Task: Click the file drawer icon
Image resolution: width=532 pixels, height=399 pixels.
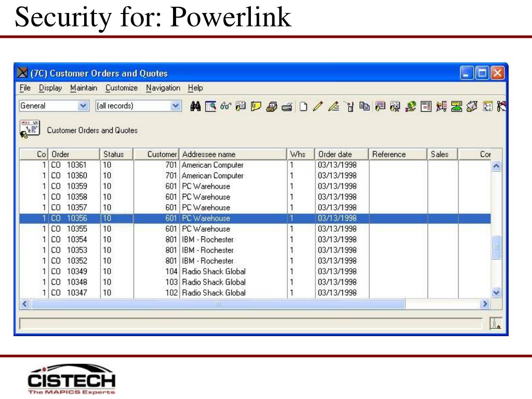Action: point(271,107)
